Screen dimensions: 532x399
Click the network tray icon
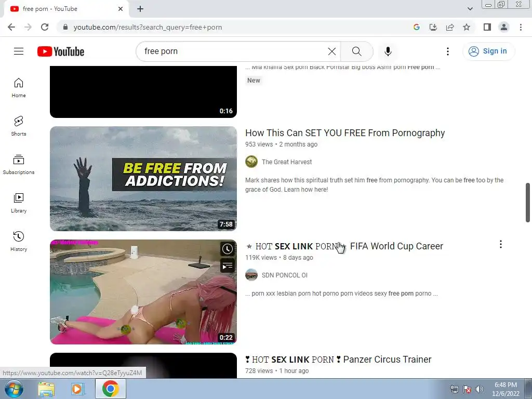point(454,389)
